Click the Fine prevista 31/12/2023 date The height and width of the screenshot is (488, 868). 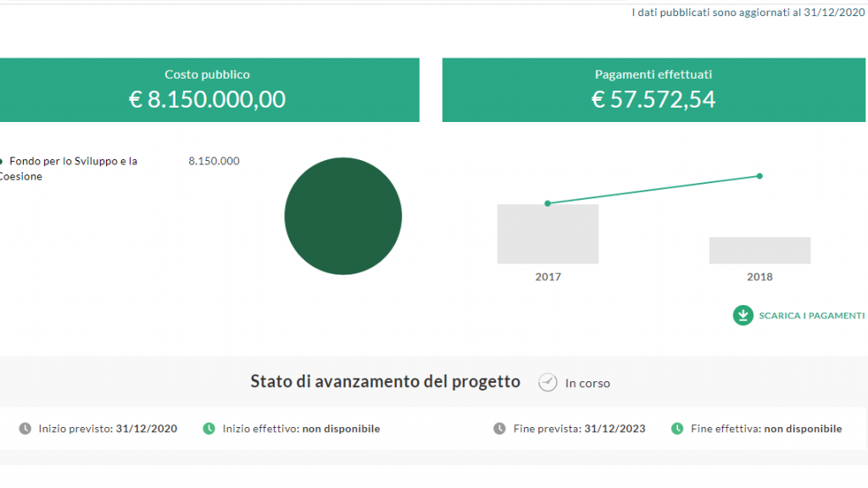pos(615,429)
